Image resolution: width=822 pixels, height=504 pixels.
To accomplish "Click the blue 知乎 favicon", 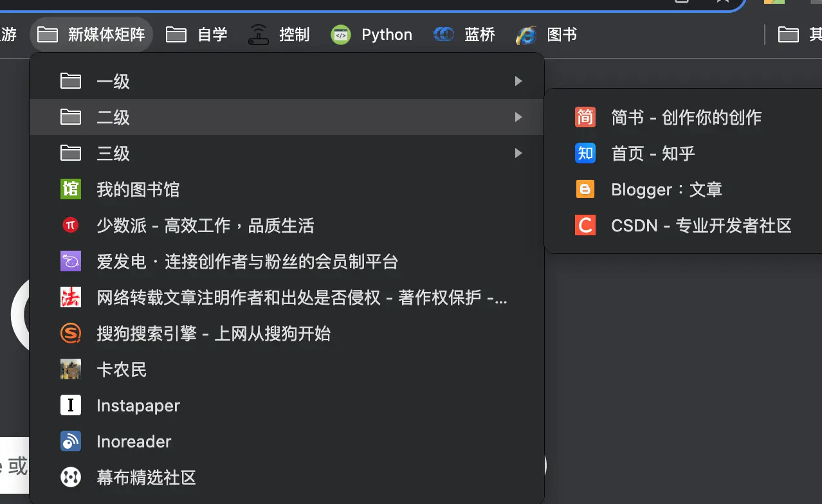I will click(x=585, y=153).
